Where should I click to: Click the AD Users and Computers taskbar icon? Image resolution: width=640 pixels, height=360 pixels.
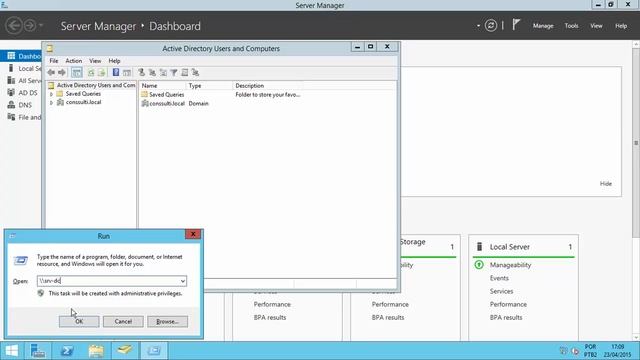124,351
